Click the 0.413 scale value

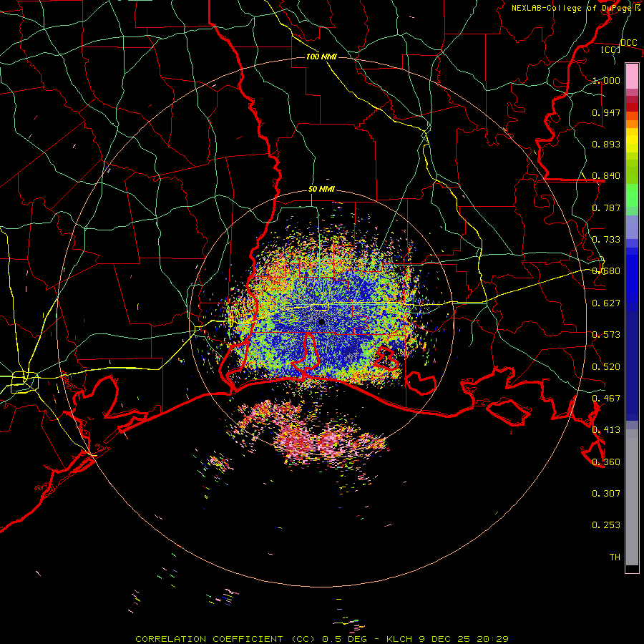(606, 430)
